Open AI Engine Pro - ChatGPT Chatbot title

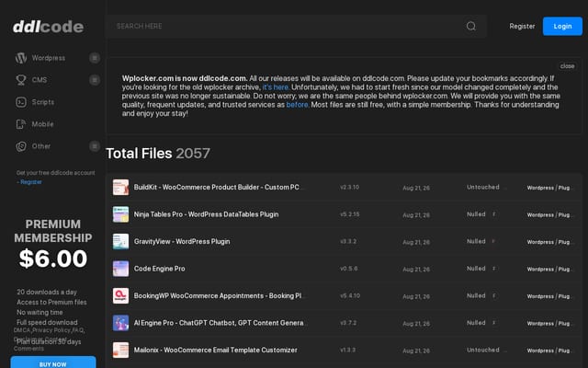point(219,323)
